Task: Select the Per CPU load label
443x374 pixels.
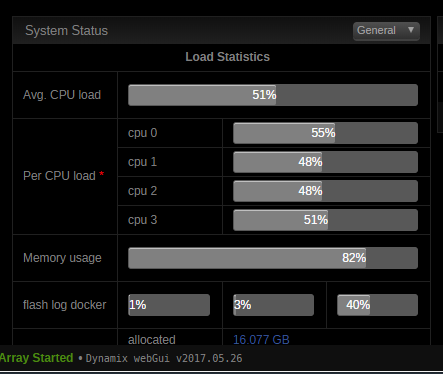Action: pyautogui.click(x=59, y=176)
